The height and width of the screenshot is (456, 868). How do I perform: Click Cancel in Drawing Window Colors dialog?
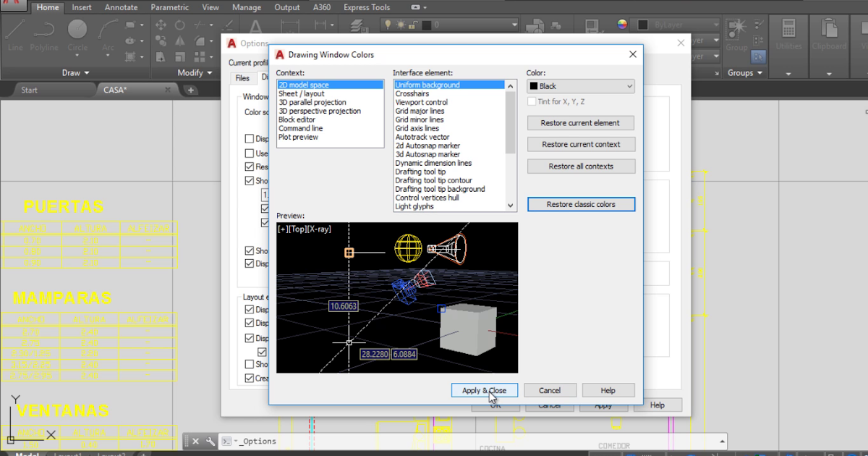(x=550, y=390)
